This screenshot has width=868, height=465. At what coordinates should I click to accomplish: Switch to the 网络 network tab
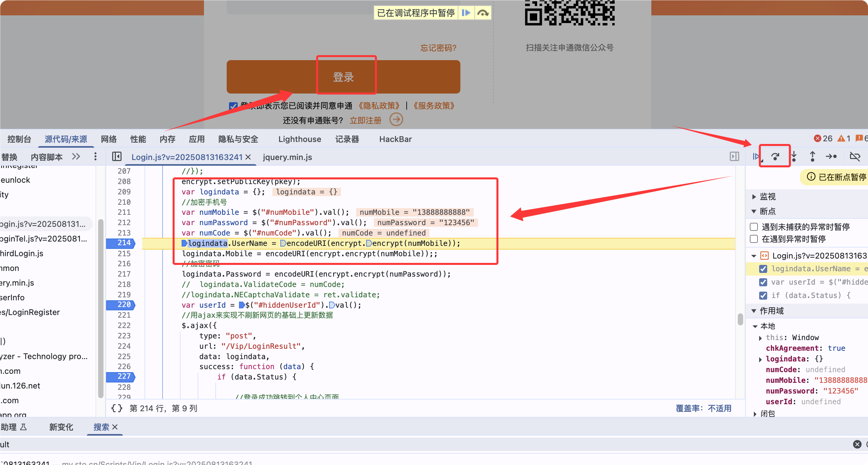click(x=108, y=139)
